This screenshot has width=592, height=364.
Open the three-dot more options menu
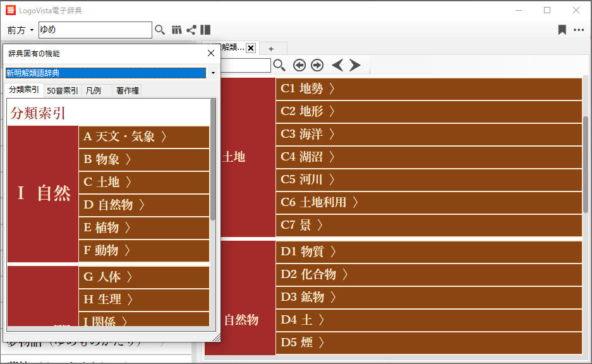[579, 30]
